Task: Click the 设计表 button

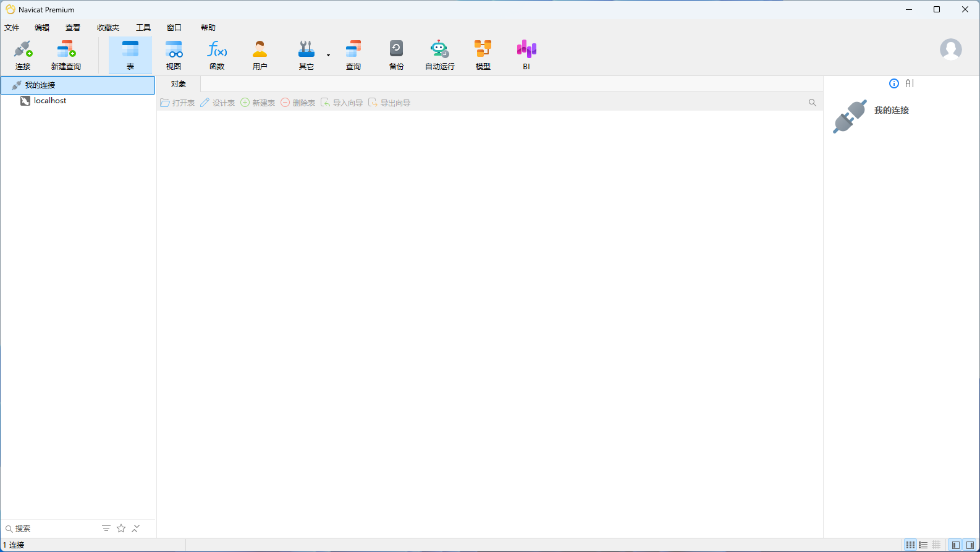Action: pos(218,103)
